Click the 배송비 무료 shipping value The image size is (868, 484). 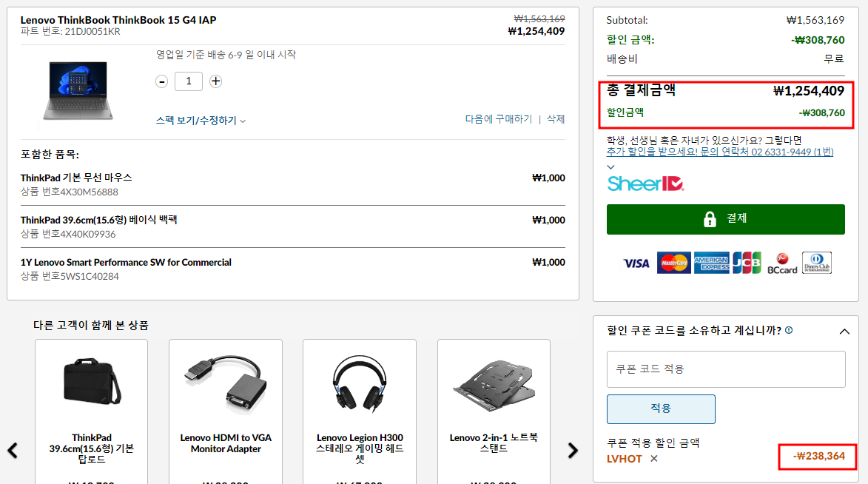tap(834, 58)
